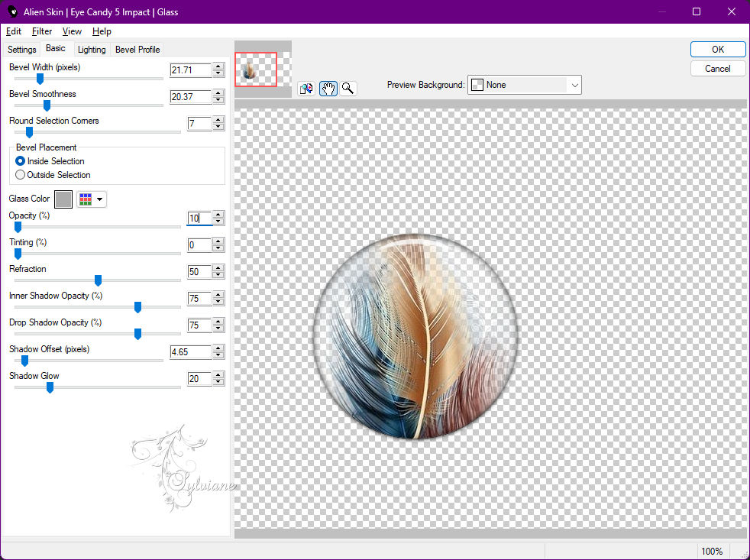Open the Filter menu
Viewport: 750px width, 560px height.
coord(42,31)
